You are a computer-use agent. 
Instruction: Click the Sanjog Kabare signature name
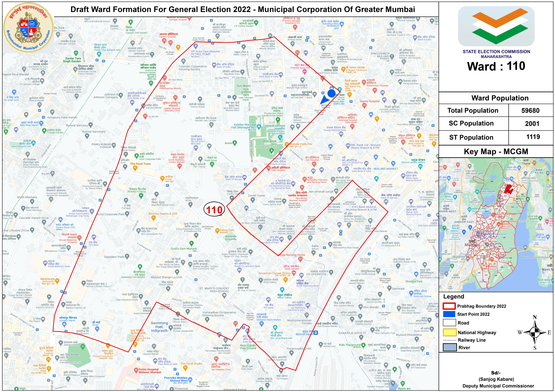pyautogui.click(x=496, y=379)
